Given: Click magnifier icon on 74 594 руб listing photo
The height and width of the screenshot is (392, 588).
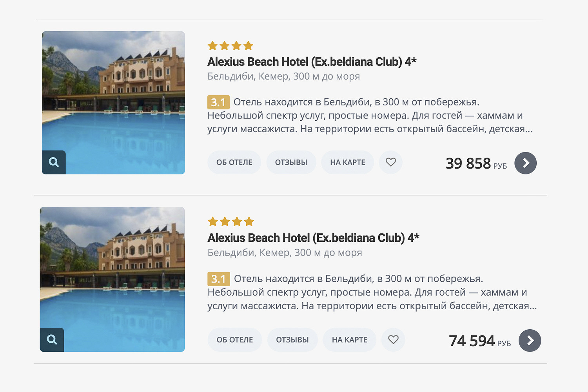Looking at the screenshot, I should click(x=52, y=339).
